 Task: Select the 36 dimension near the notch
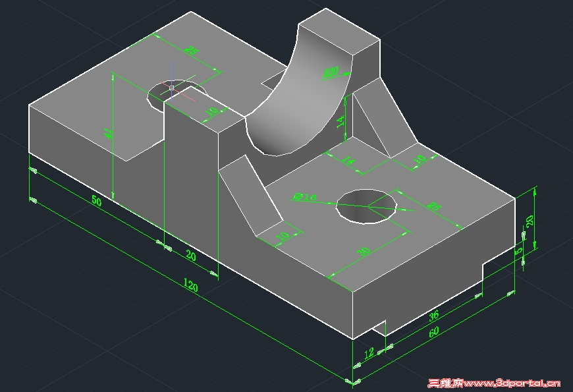click(435, 316)
